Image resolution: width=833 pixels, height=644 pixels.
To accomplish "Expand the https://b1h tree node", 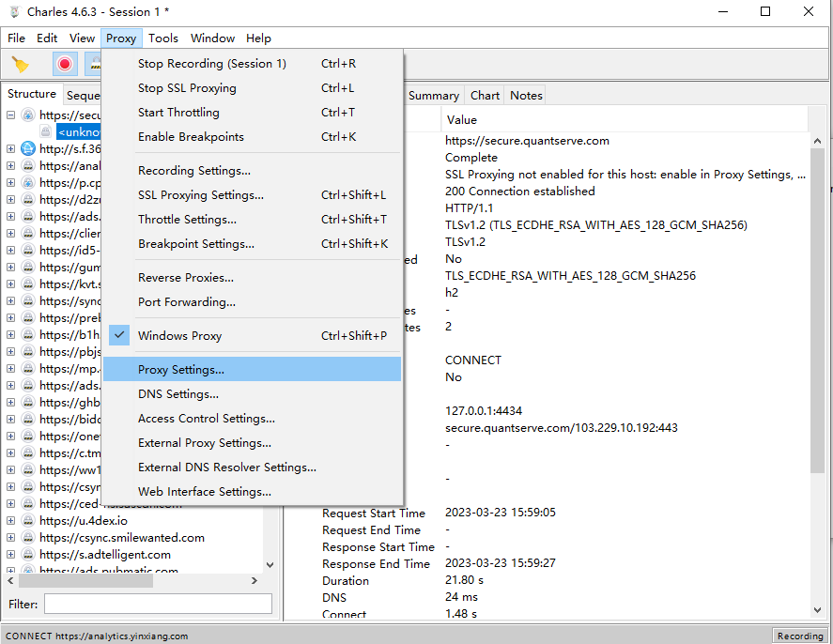I will coord(10,334).
